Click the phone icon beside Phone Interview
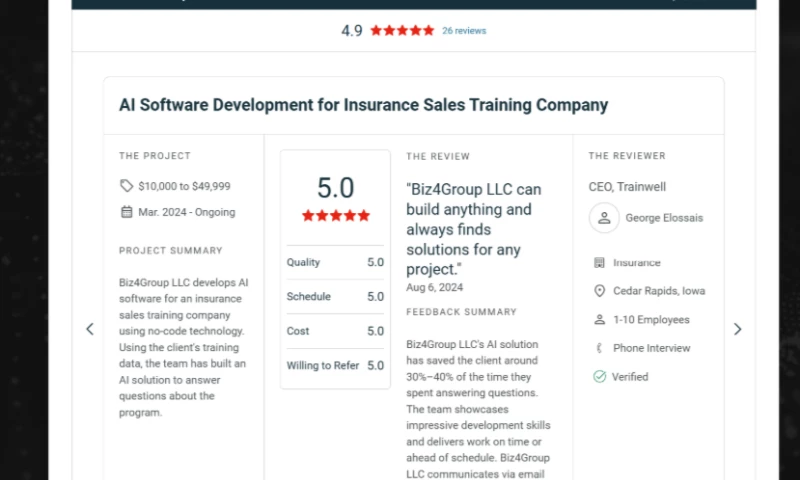The height and width of the screenshot is (480, 800). (x=599, y=348)
